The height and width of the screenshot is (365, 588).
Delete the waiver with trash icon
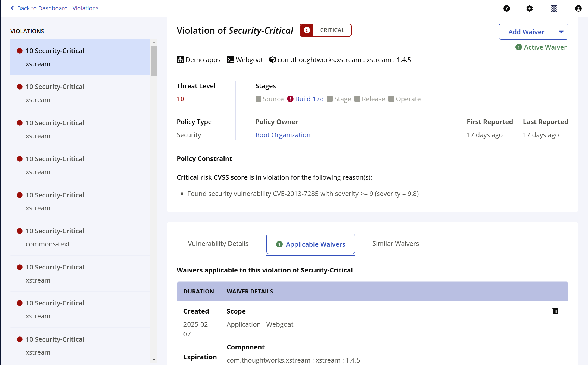(x=555, y=311)
